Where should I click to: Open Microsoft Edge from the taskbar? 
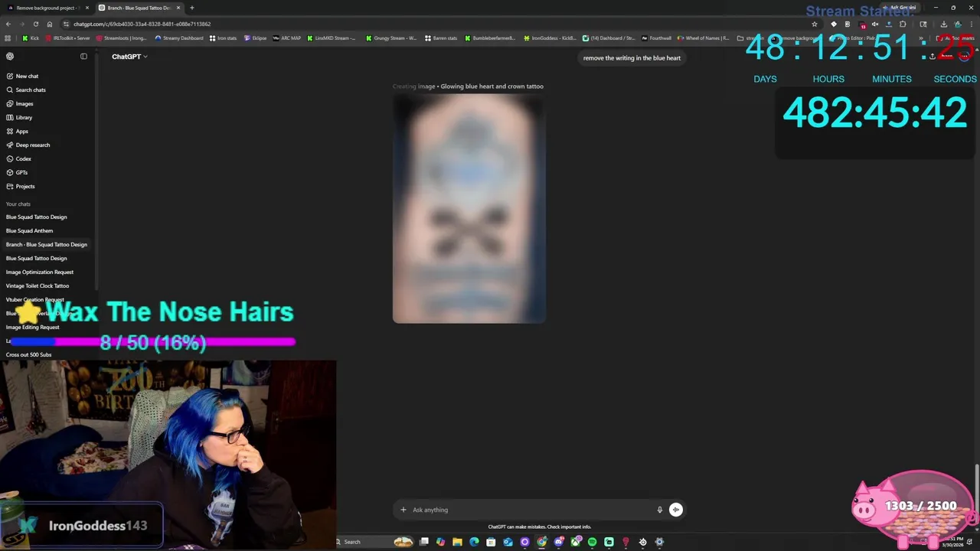(474, 542)
